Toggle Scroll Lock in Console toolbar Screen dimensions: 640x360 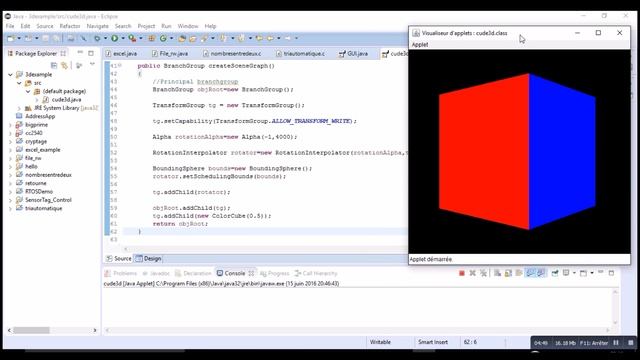[x=508, y=273]
